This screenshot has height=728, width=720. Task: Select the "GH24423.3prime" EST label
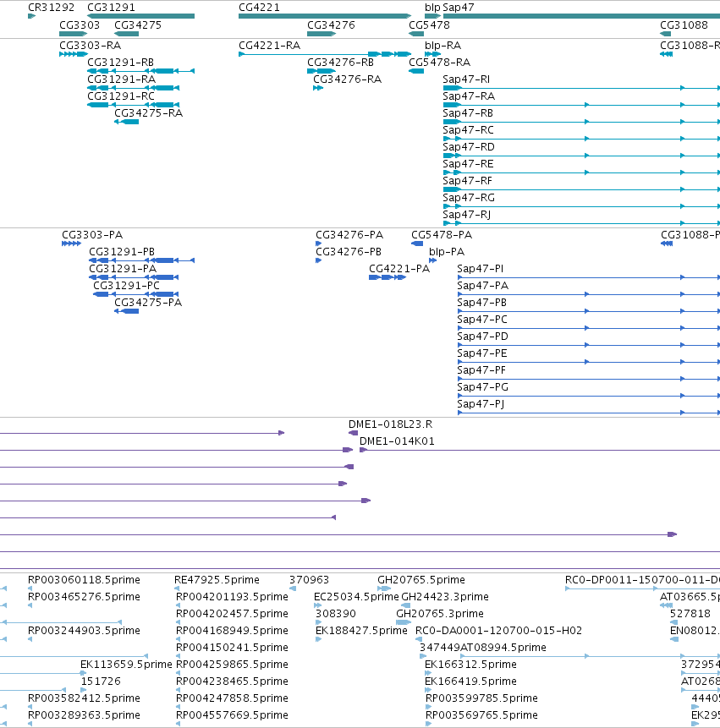444,597
